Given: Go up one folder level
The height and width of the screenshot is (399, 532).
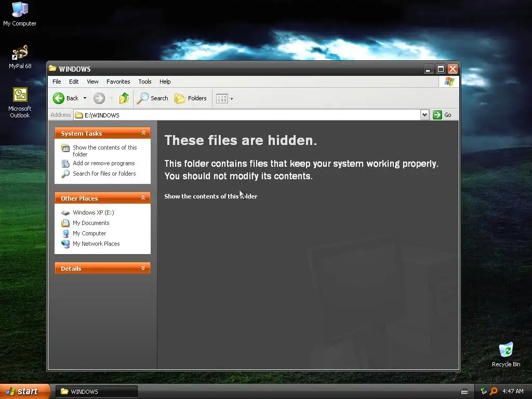Looking at the screenshot, I should (124, 98).
